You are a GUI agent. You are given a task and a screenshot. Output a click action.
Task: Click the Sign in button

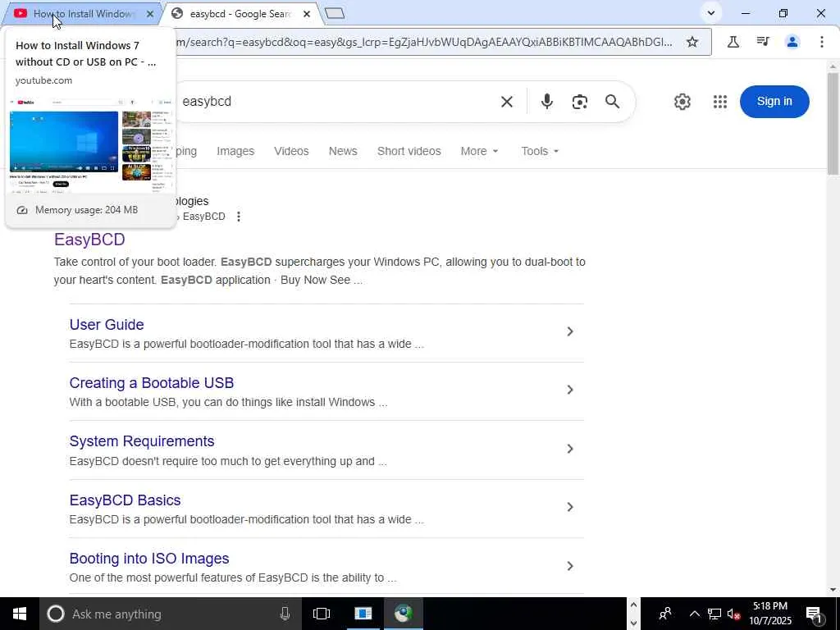pyautogui.click(x=774, y=101)
